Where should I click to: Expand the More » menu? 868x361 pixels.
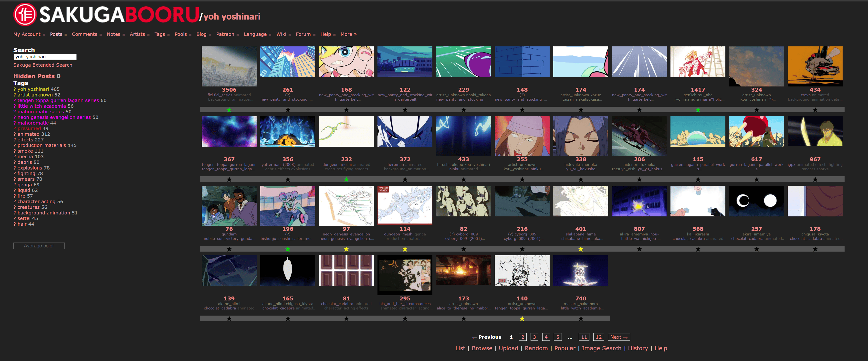click(348, 34)
